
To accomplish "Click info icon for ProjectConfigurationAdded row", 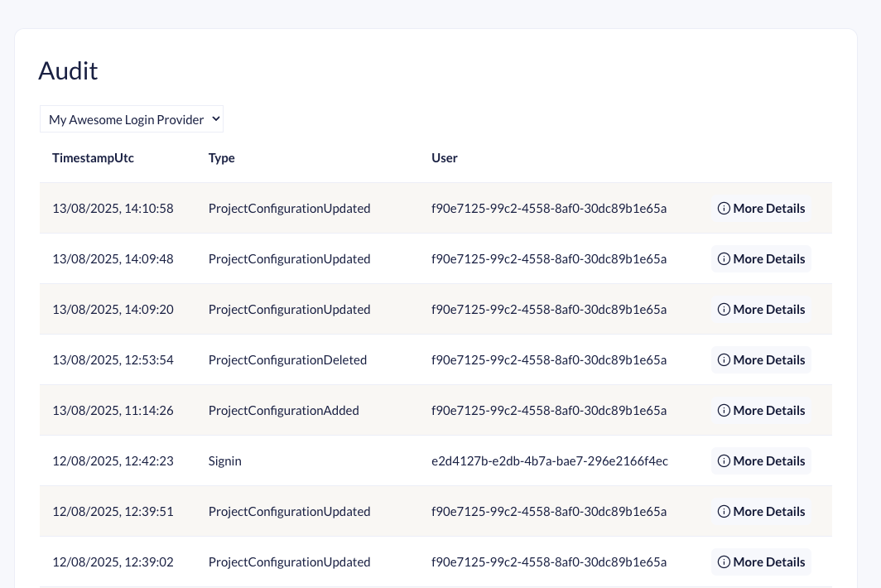I will coord(724,411).
